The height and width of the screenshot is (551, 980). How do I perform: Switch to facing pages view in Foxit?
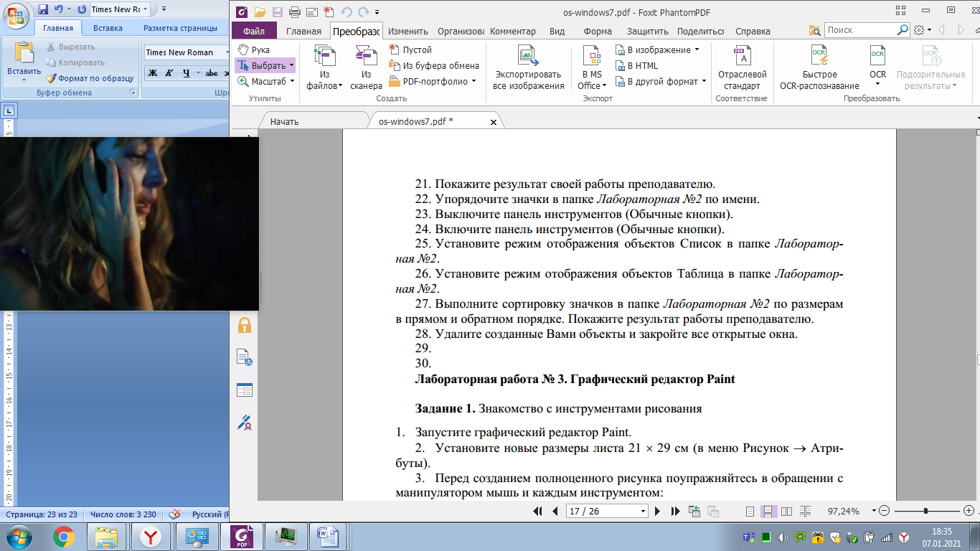pos(786,511)
